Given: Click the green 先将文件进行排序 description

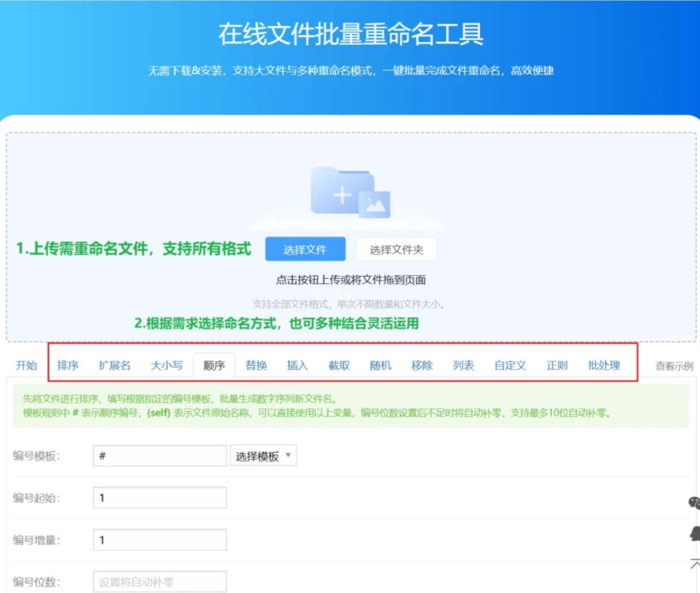Looking at the screenshot, I should point(180,399).
